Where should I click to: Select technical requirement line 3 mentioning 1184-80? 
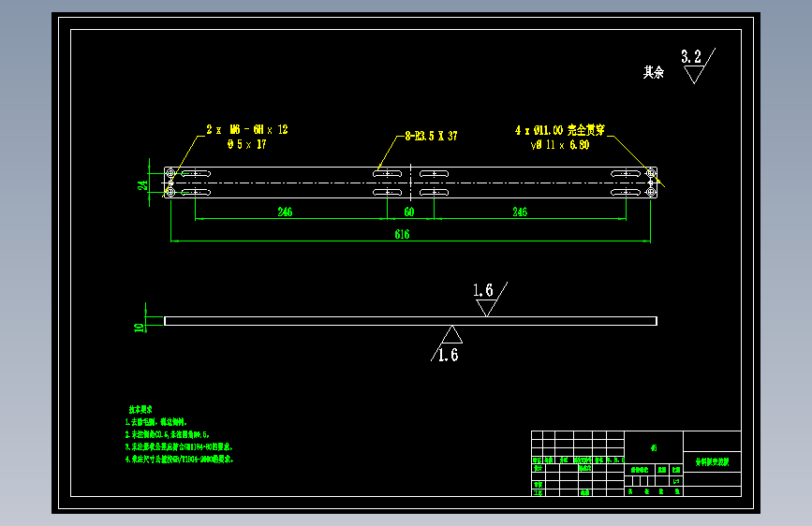pos(179,446)
